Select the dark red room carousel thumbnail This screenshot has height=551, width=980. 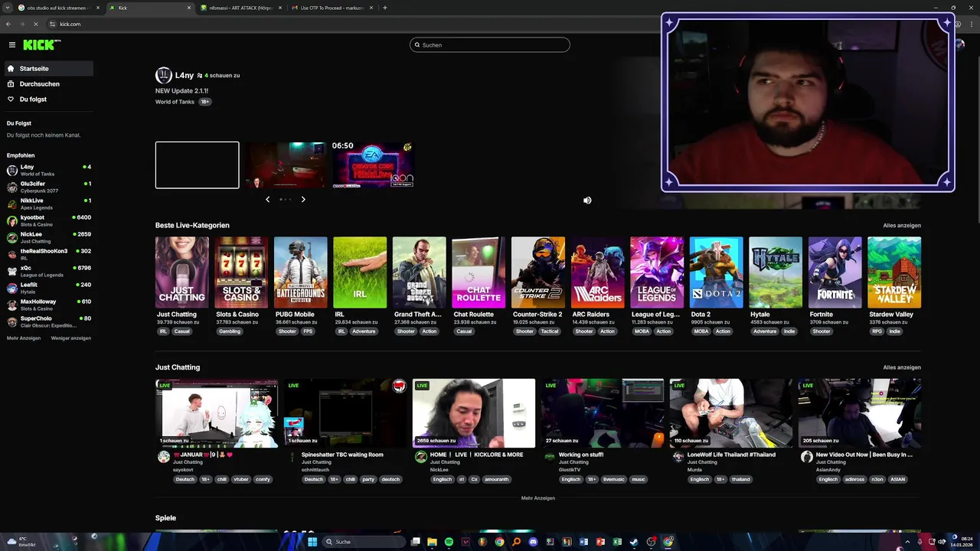click(285, 165)
